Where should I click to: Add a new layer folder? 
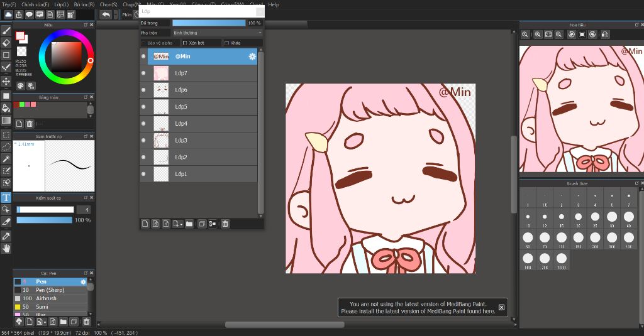(x=189, y=224)
